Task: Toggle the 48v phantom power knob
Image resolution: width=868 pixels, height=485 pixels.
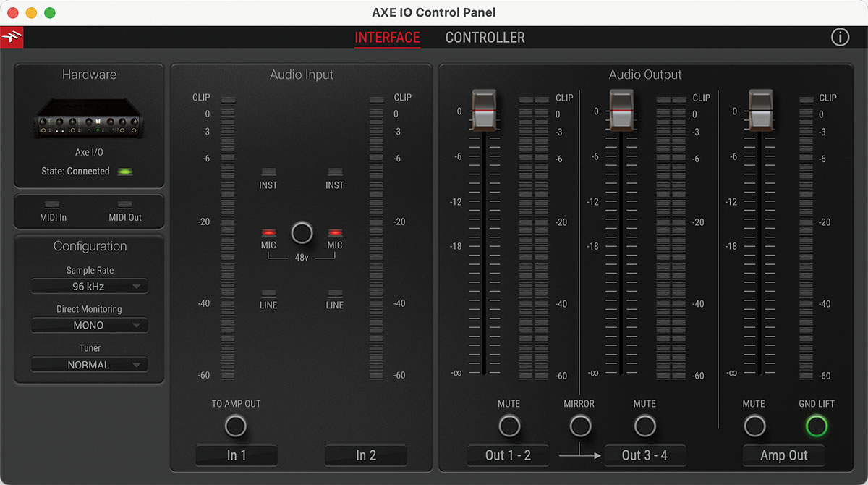Action: [x=302, y=232]
